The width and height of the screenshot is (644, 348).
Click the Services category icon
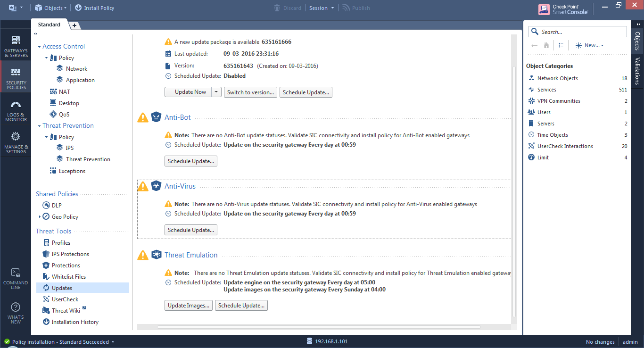click(x=531, y=90)
